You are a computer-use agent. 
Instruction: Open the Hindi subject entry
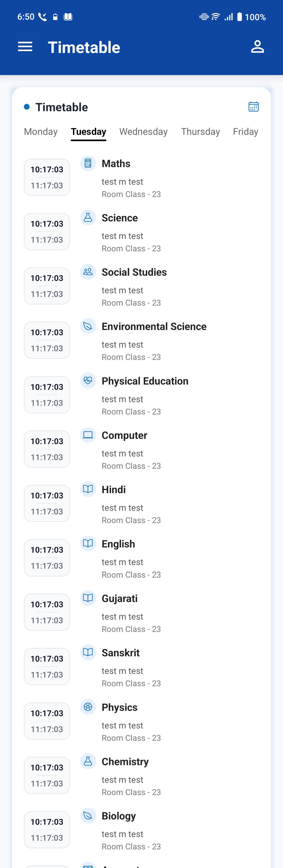pos(114,489)
